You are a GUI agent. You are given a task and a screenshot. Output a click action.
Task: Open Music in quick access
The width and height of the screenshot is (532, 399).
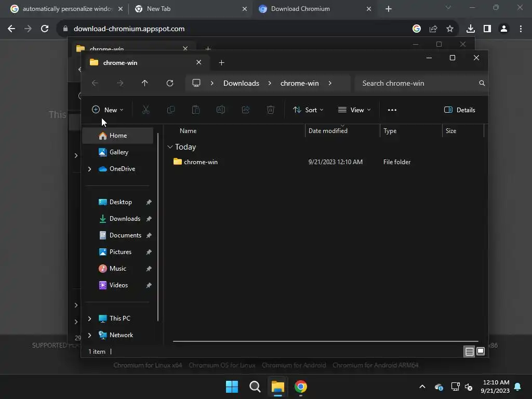click(118, 269)
